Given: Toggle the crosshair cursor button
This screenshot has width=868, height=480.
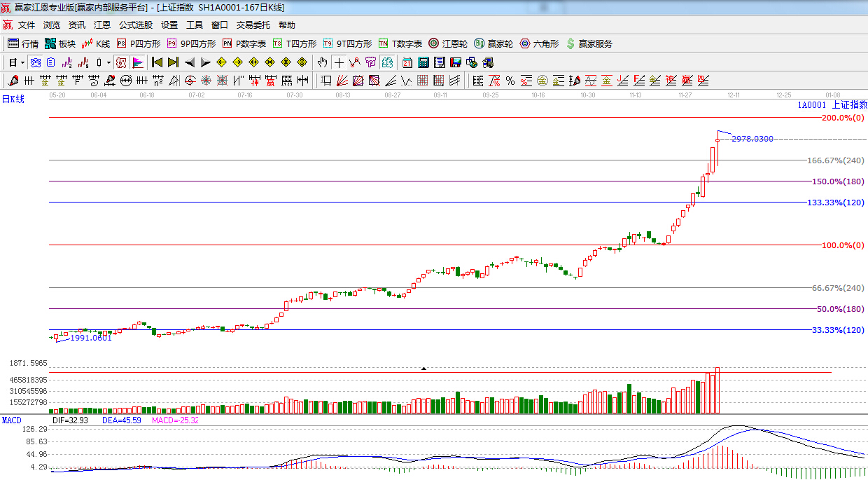Looking at the screenshot, I should point(339,62).
